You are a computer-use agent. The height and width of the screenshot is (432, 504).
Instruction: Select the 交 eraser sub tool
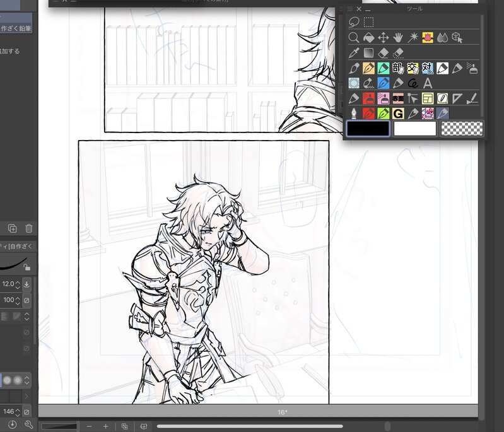pos(413,68)
